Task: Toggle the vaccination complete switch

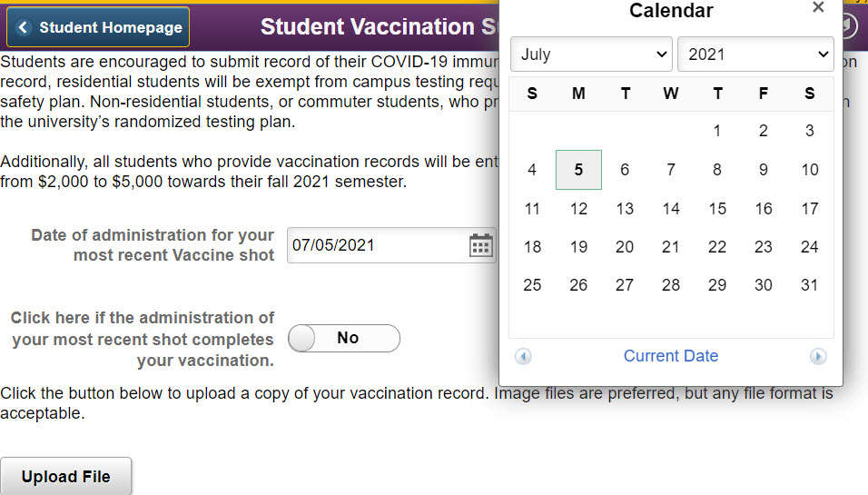Action: pos(344,338)
